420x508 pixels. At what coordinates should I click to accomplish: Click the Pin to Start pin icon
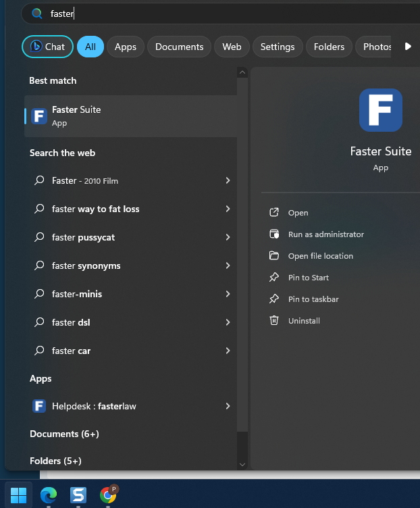point(274,278)
